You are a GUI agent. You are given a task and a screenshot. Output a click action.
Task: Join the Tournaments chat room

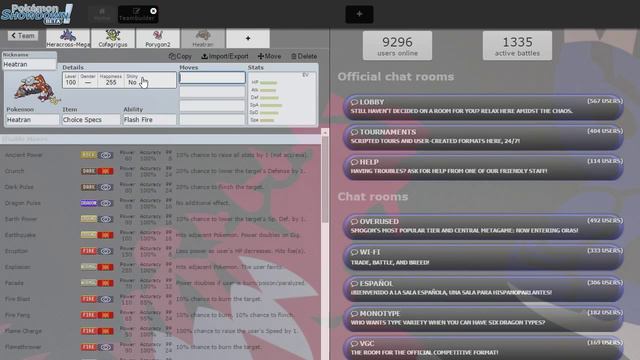click(x=483, y=137)
